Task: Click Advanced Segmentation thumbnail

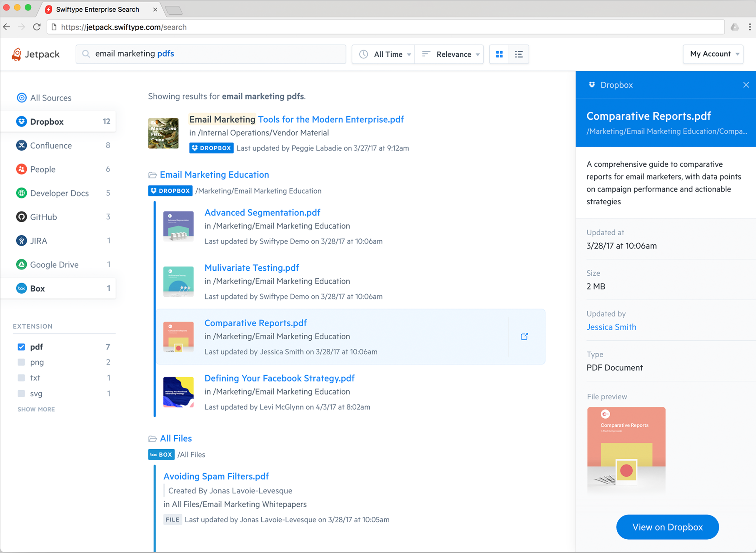Action: point(178,226)
